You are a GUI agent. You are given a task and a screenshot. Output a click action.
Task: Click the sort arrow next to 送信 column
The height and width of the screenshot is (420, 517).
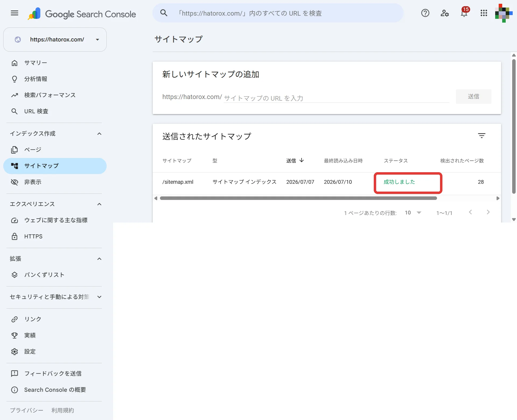pyautogui.click(x=302, y=160)
